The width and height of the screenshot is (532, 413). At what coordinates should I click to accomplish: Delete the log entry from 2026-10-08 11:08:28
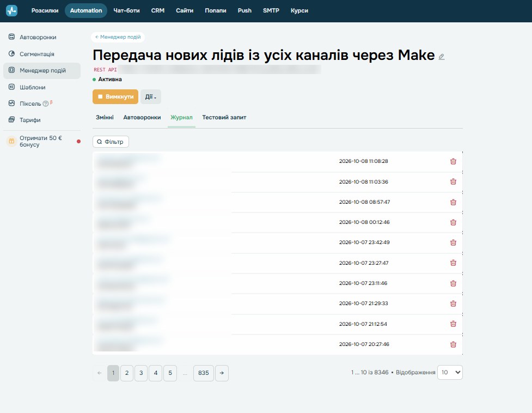click(453, 161)
